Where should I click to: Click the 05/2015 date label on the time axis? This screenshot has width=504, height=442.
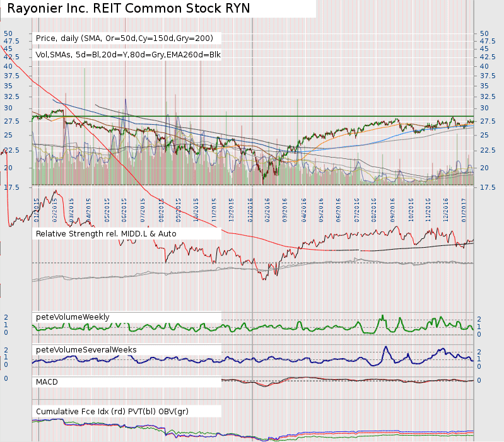pos(107,210)
